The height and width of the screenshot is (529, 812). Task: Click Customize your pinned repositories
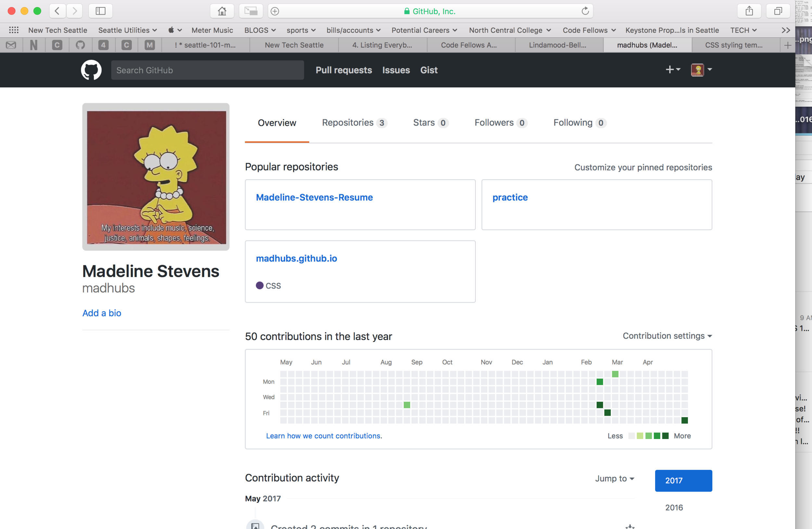[x=643, y=167]
